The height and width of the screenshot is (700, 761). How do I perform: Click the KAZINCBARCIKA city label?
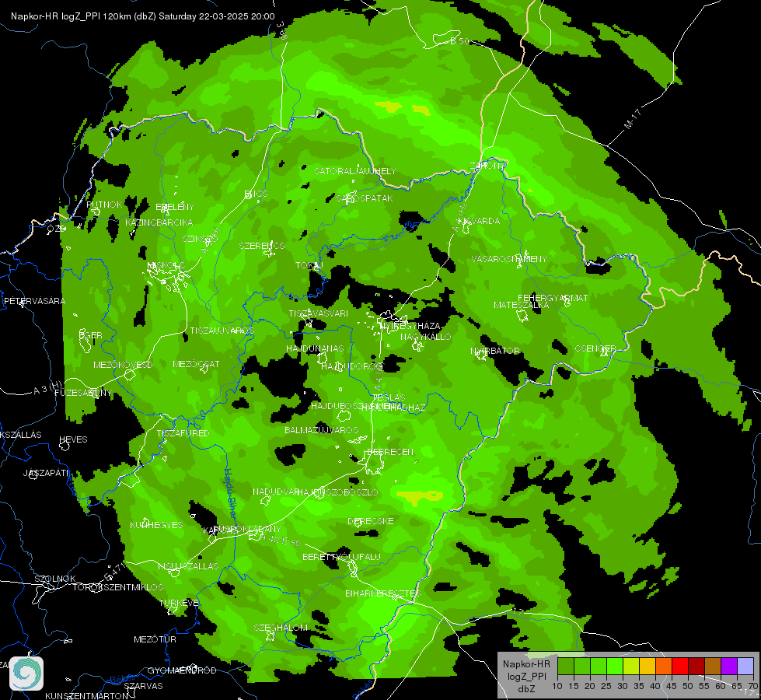click(159, 222)
